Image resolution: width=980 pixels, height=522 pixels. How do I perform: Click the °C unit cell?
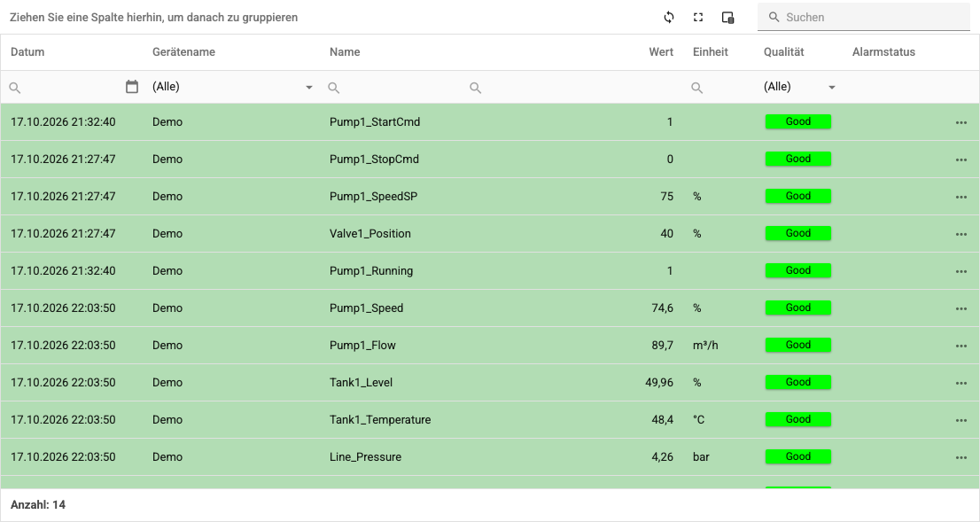[x=699, y=419]
